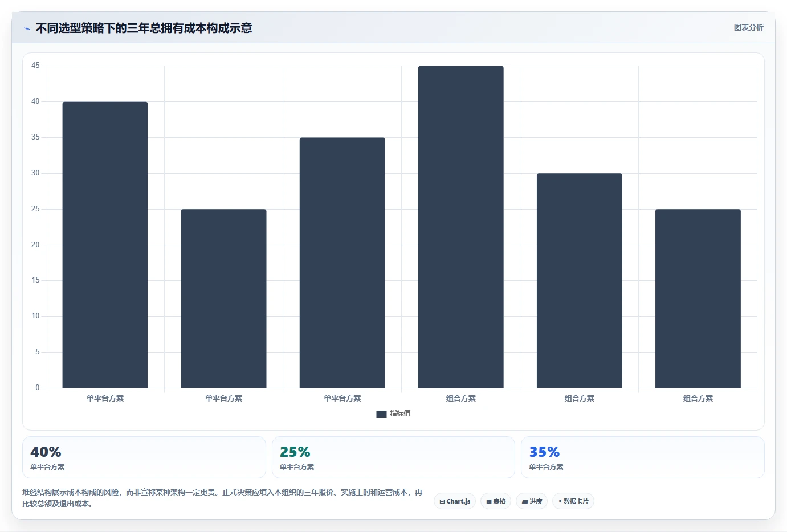
Task: Click the y-axis tick value 0
Action: [x=38, y=387]
